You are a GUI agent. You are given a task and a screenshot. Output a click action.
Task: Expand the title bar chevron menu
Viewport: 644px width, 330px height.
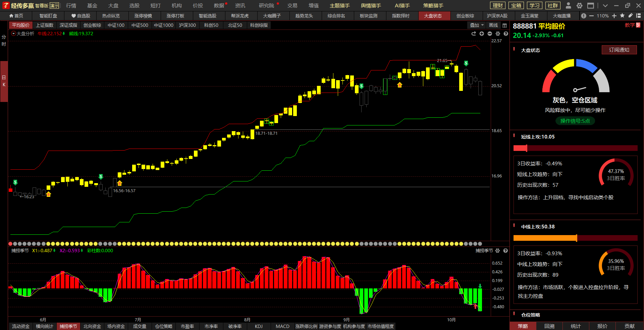tap(605, 5)
